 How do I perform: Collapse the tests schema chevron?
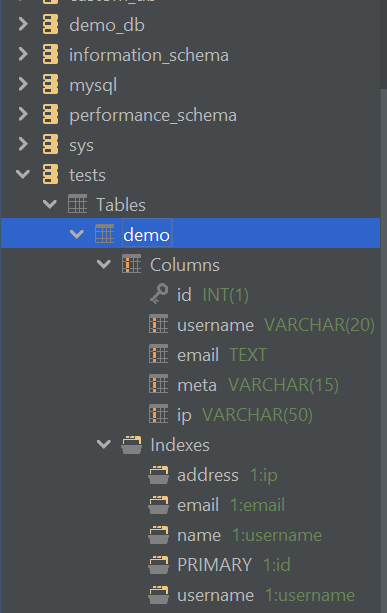(x=23, y=174)
